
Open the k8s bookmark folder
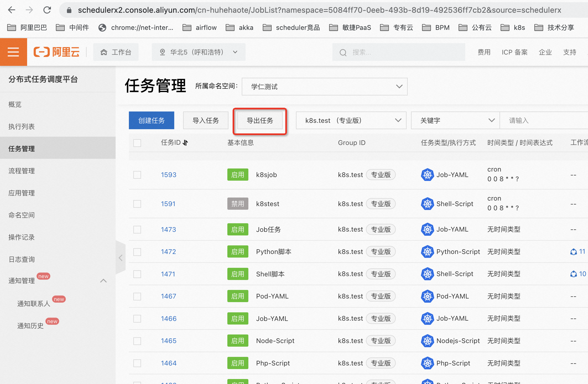[513, 28]
